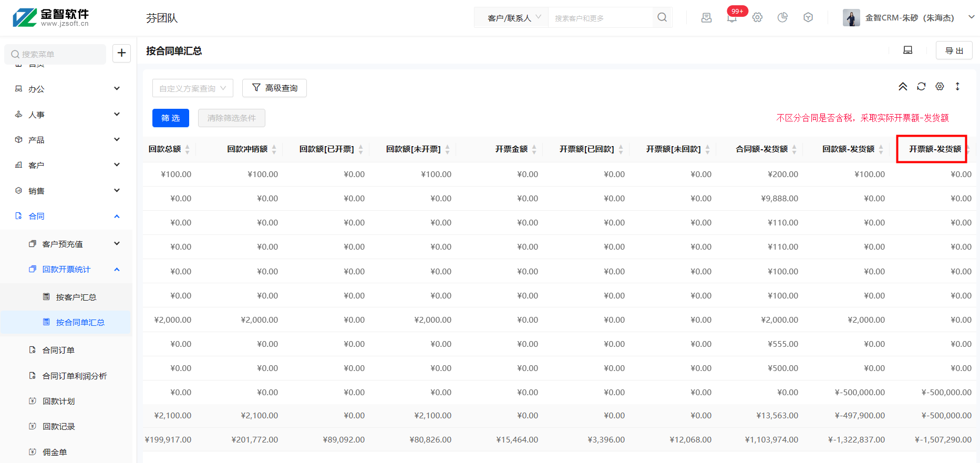Click the ¥199,917.00 total cell
This screenshot has height=463, width=980.
(168, 440)
